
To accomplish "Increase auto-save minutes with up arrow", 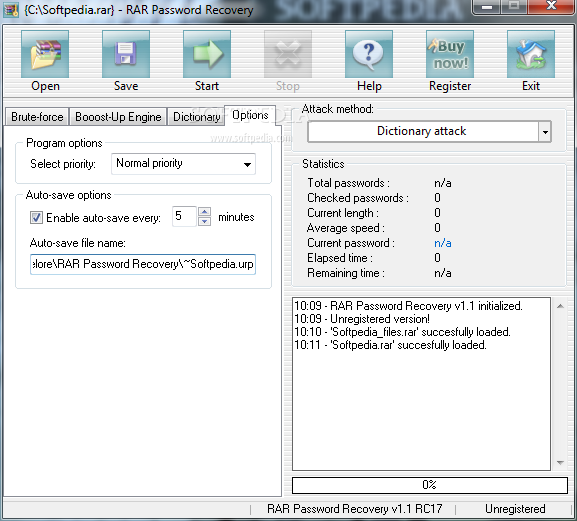I will pos(204,212).
